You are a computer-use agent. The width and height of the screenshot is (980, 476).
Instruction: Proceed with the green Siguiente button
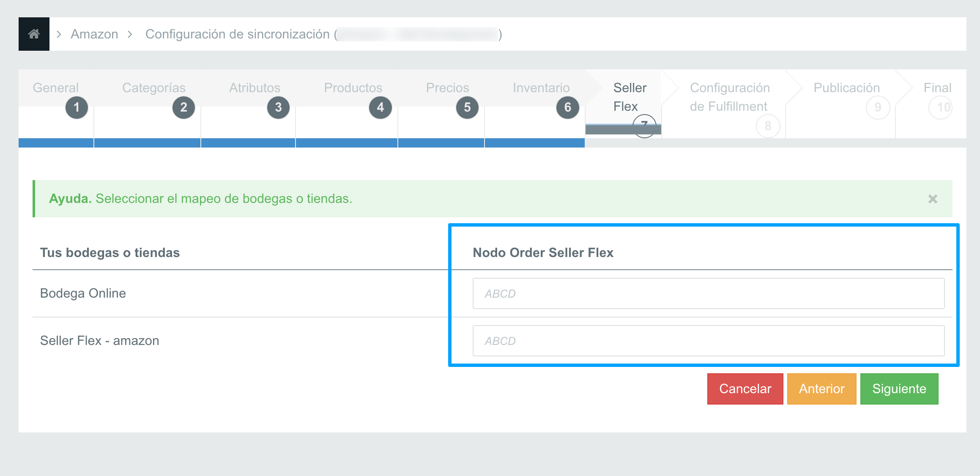tap(899, 389)
